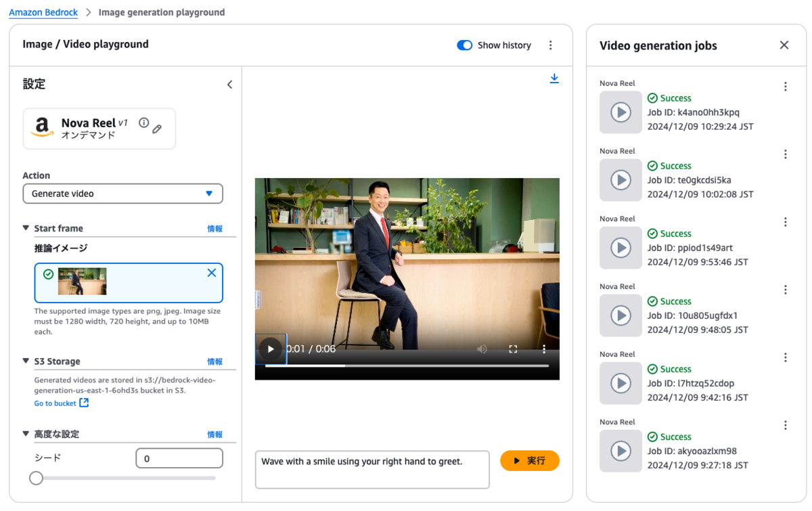Play video for job l7htzq52cdop
Viewport: 812px width, 511px height.
[621, 383]
